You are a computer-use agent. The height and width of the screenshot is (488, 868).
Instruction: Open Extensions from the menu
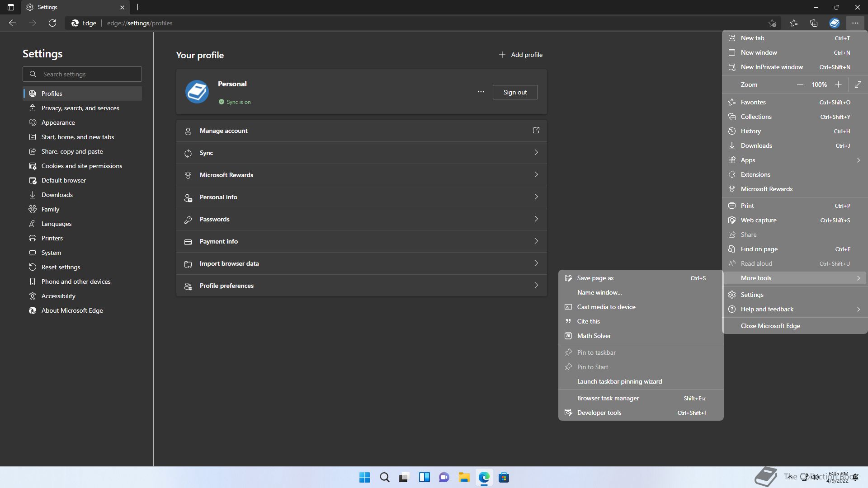point(795,174)
